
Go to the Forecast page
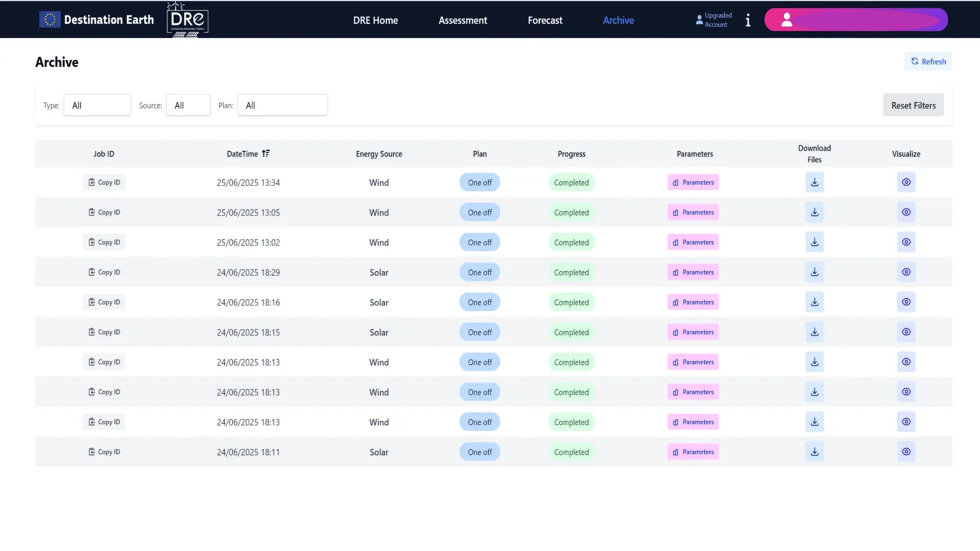545,20
